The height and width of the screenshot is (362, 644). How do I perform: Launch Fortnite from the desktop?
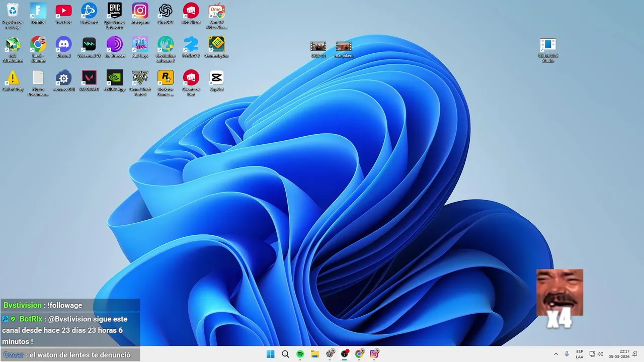click(38, 14)
